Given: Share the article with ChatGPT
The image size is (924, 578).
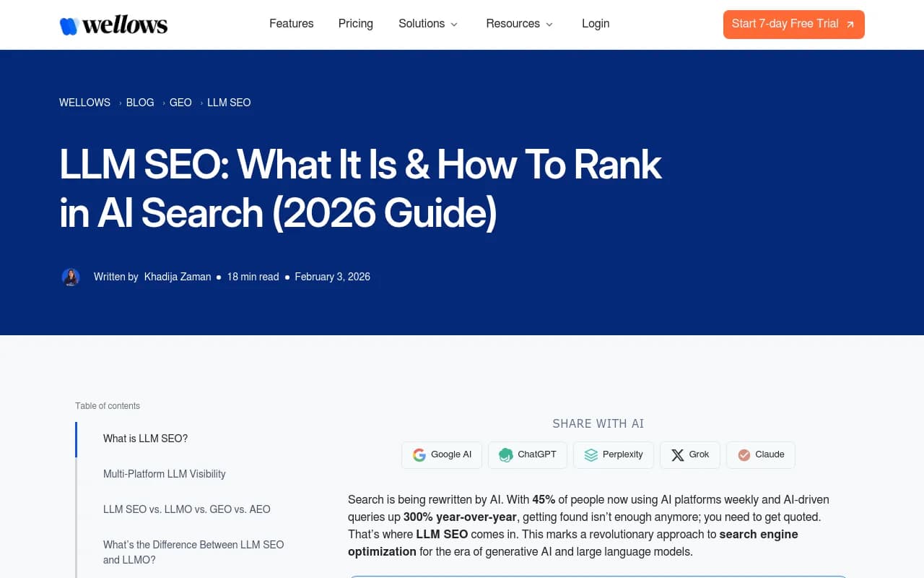Looking at the screenshot, I should coord(528,454).
